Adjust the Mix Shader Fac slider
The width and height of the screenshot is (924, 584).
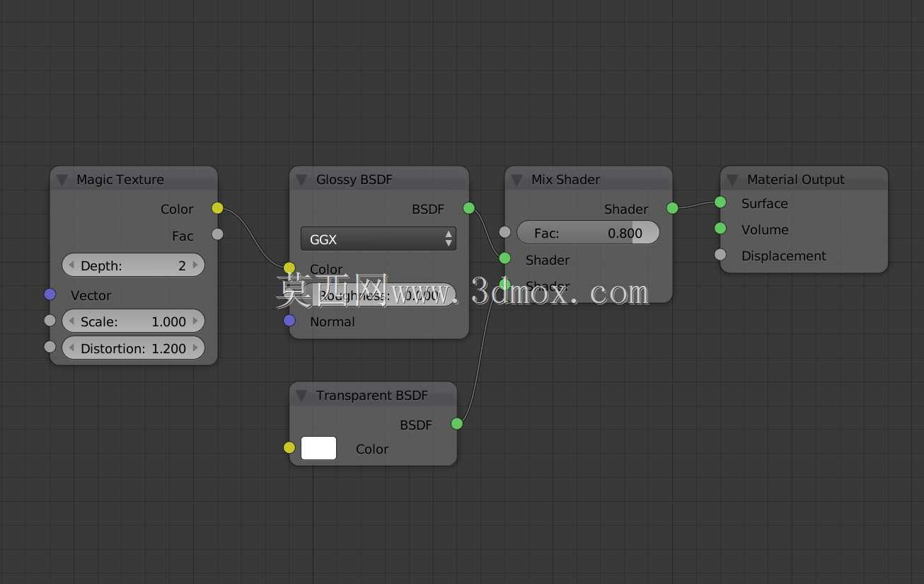tap(588, 233)
